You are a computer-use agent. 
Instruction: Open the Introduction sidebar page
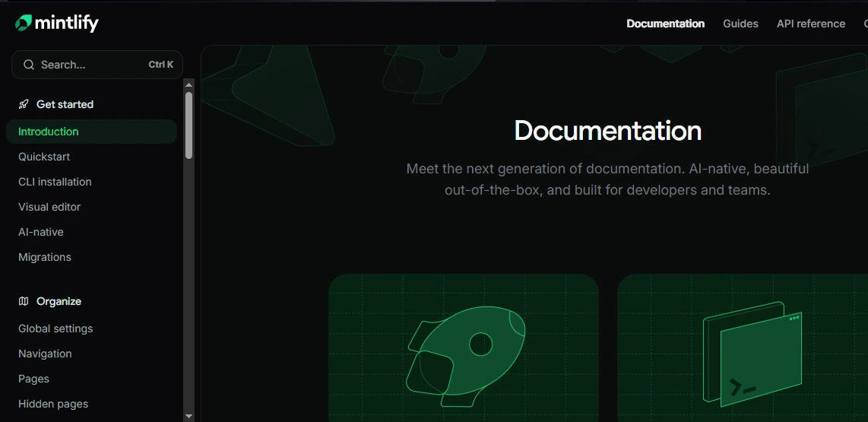[91, 132]
